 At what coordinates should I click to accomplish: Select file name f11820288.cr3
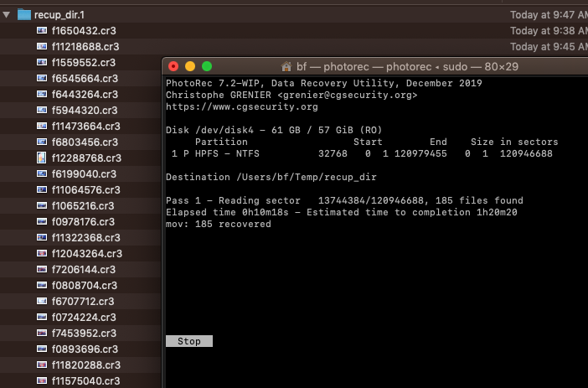[86, 365]
